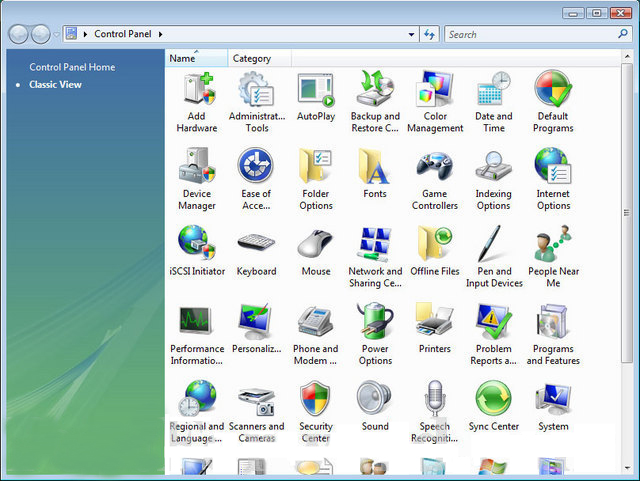This screenshot has width=640, height=481.
Task: Open the System applet
Action: click(x=553, y=407)
